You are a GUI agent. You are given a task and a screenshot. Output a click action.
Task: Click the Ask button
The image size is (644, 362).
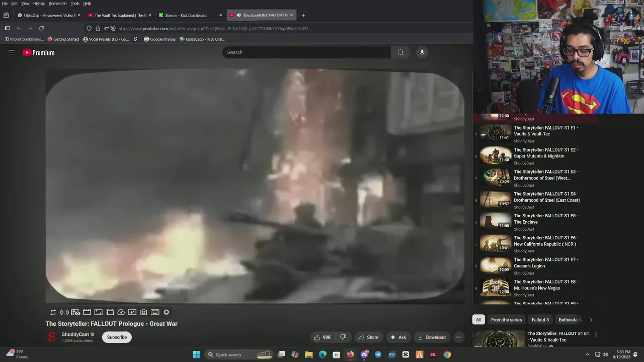pos(398,337)
